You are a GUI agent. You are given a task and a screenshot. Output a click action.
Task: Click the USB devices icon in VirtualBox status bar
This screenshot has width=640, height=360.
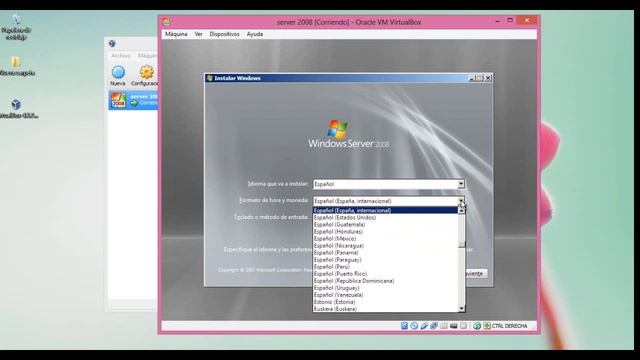[x=424, y=326]
